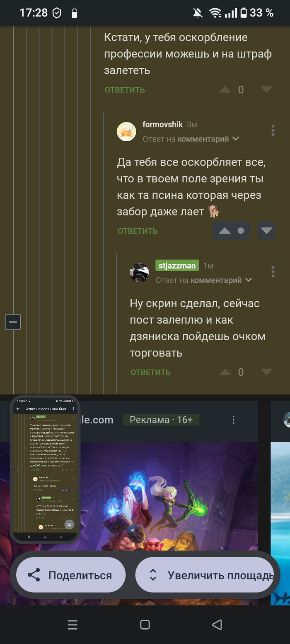The width and height of the screenshot is (290, 644).
Task: Upvote the stjazzman comment
Action: (225, 372)
